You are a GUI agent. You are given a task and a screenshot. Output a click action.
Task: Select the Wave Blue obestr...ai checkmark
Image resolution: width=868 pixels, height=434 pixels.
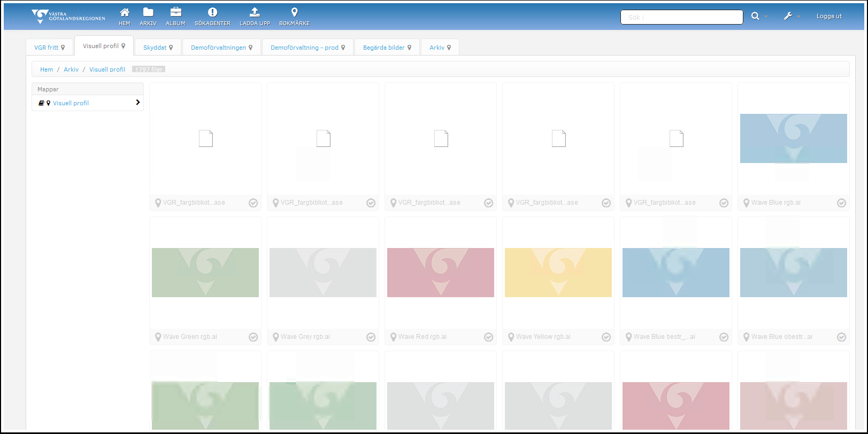tap(841, 337)
